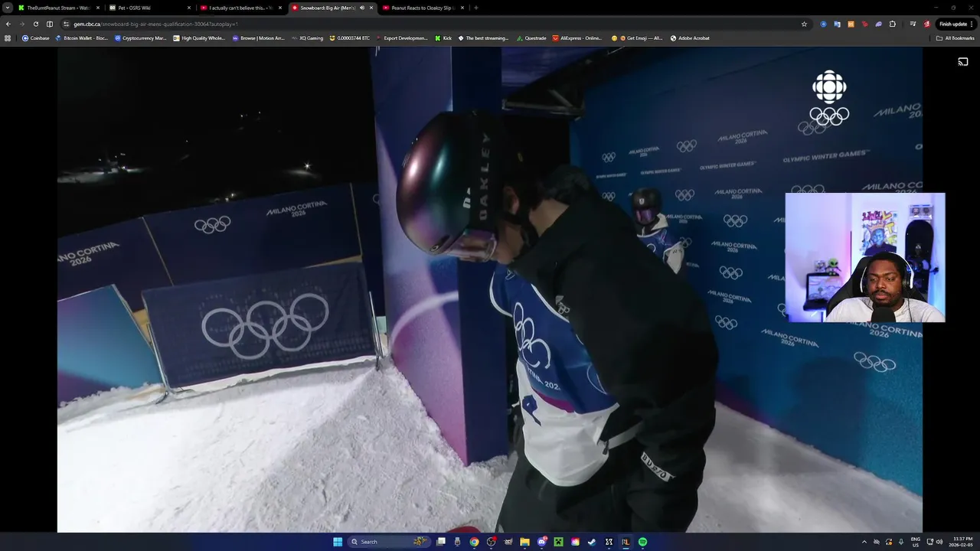Viewport: 980px width, 551px height.
Task: Mute the Snowboard tab via speaker icon
Action: 361,8
